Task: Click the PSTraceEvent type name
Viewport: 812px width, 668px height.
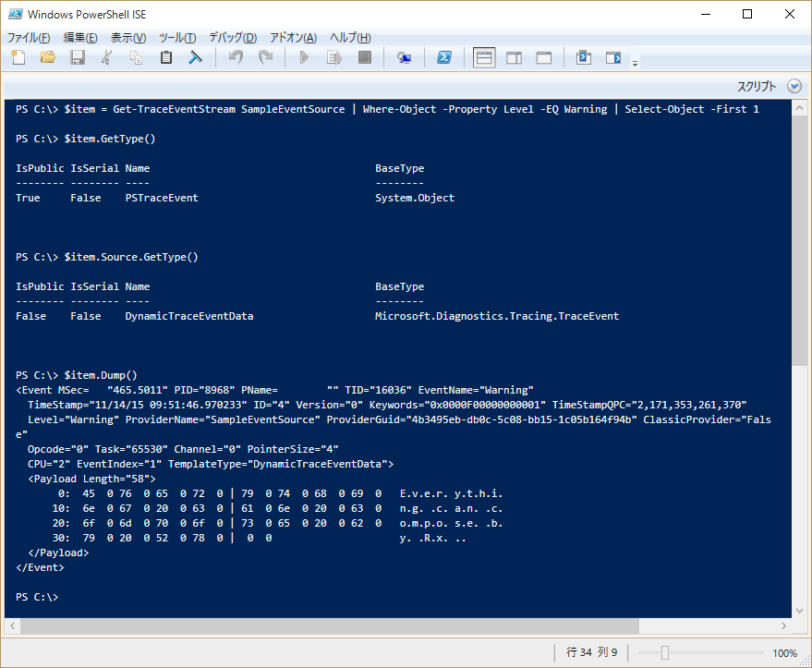Action: pyautogui.click(x=162, y=198)
